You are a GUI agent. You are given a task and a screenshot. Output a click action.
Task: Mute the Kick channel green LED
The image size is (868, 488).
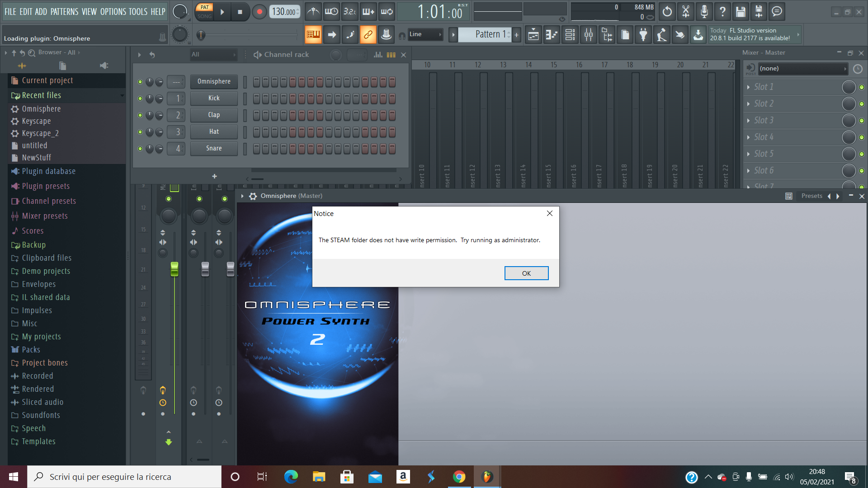[140, 98]
